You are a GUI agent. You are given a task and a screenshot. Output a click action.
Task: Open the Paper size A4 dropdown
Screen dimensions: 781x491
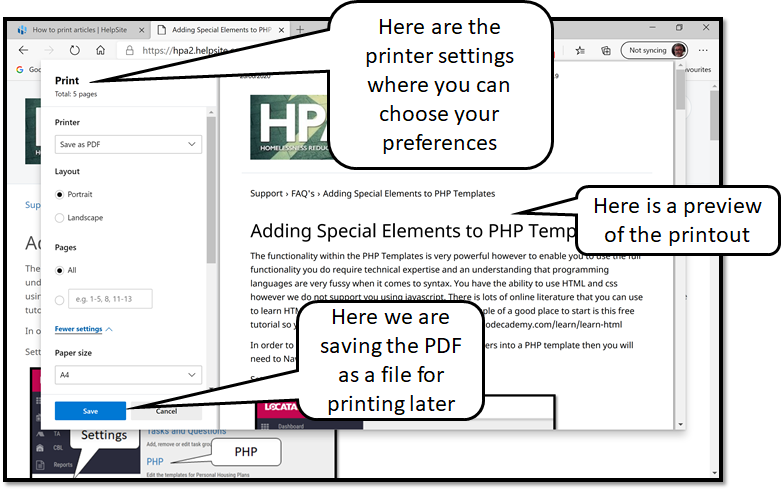click(x=128, y=375)
